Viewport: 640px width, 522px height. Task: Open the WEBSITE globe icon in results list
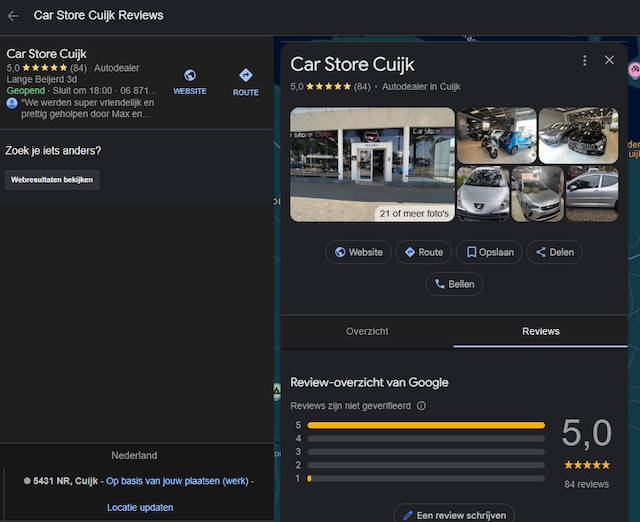[x=190, y=76]
